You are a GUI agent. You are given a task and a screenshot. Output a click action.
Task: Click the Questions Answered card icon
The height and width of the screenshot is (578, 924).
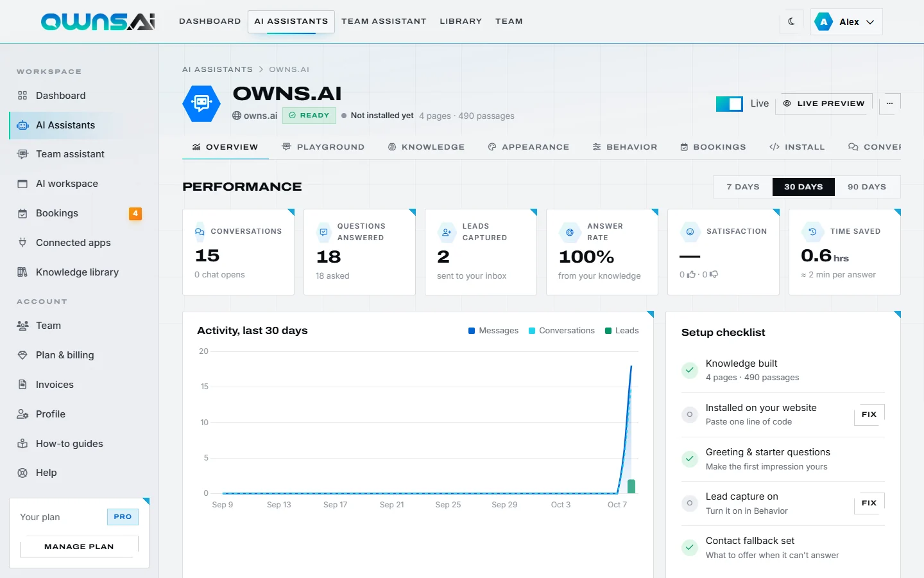coord(323,232)
